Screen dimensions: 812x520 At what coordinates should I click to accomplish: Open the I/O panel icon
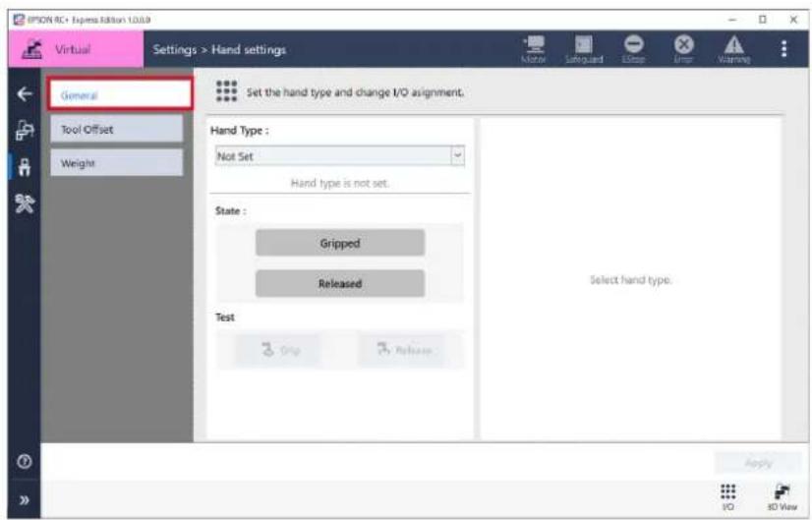[x=728, y=496]
